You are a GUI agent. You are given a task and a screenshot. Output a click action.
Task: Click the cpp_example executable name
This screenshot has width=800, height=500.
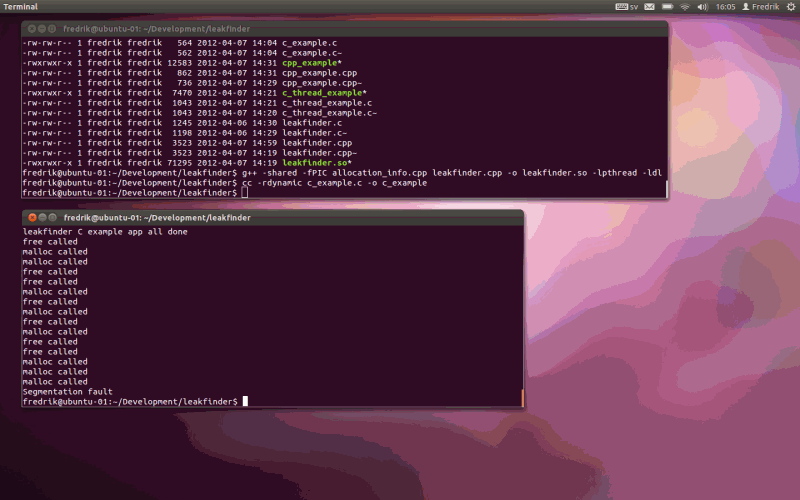[310, 63]
